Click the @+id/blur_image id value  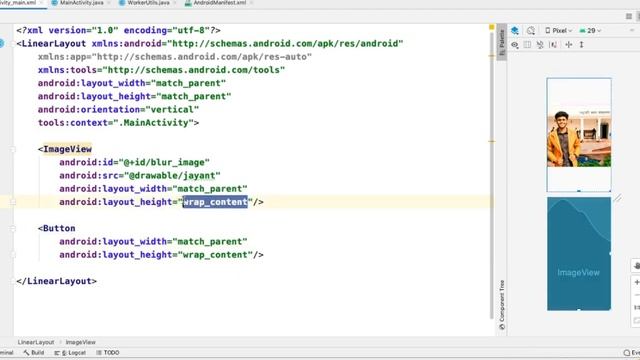pos(164,162)
